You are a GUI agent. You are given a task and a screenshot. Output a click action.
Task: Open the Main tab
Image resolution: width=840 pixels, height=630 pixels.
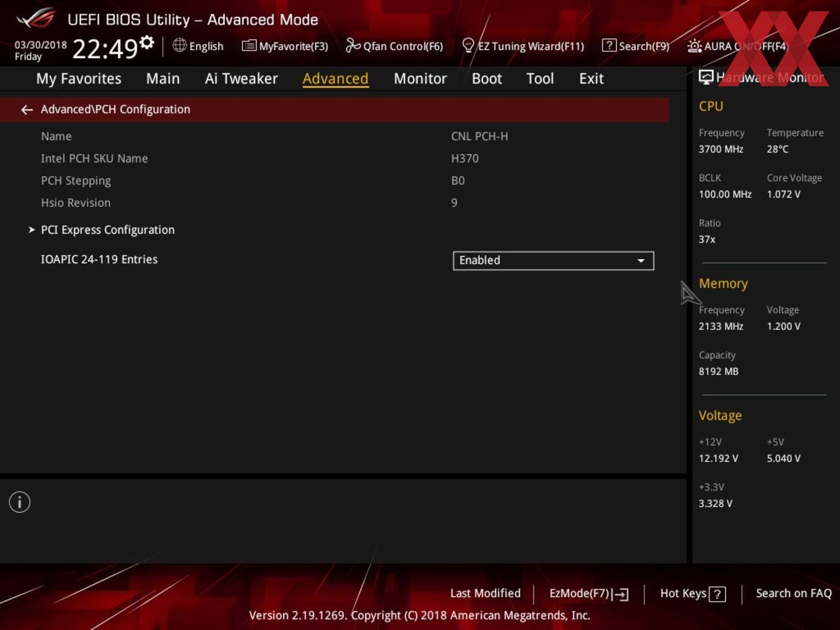coord(163,78)
